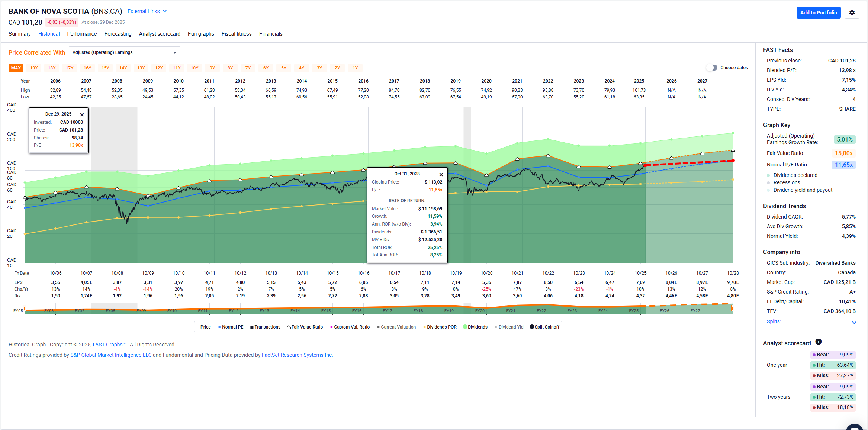Viewport: 868px width, 430px height.
Task: Open the FactSet Research Systems Inc. link
Action: pyautogui.click(x=297, y=355)
